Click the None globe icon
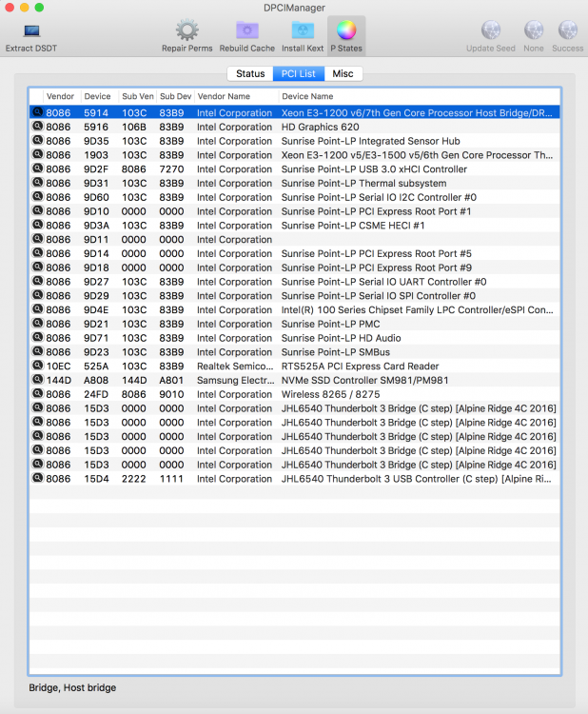The width and height of the screenshot is (588, 714). point(534,30)
